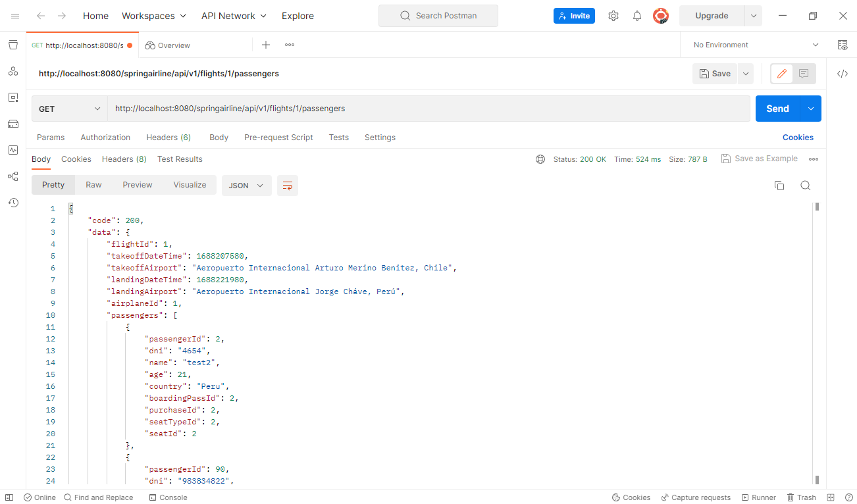Open the Collections sidebar panel
The height and width of the screenshot is (504, 857).
tap(13, 45)
